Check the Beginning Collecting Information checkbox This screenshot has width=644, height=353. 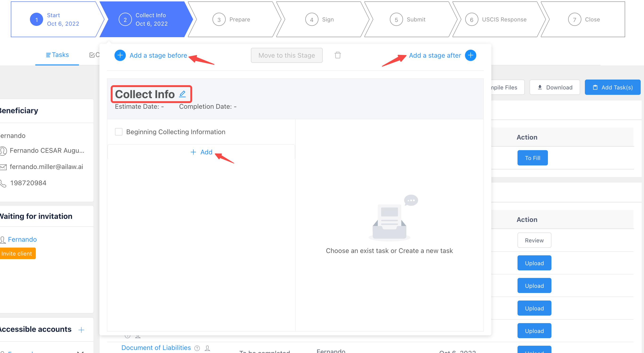click(x=118, y=132)
